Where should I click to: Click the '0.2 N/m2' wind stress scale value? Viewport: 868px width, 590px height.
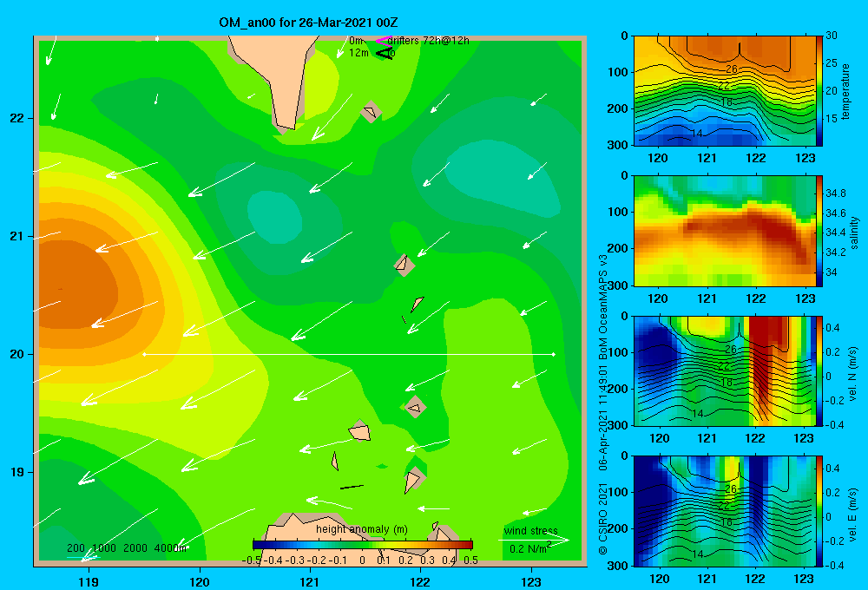(530, 548)
